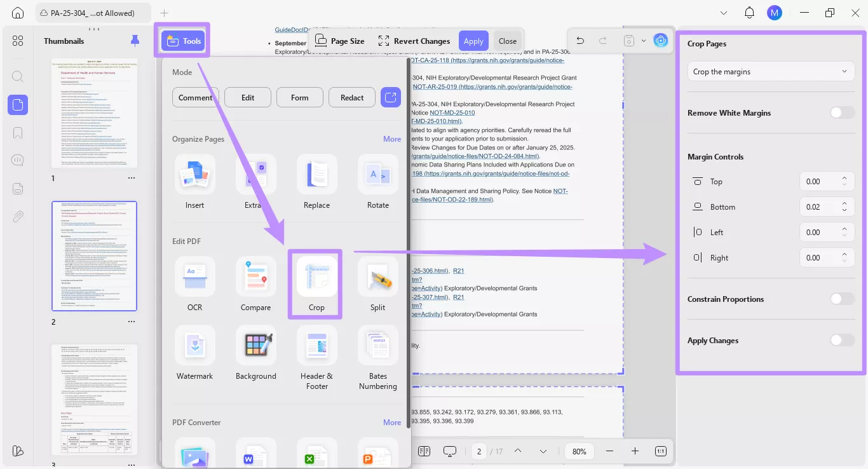Open Header & Footer tool
This screenshot has height=469, width=868.
click(316, 358)
